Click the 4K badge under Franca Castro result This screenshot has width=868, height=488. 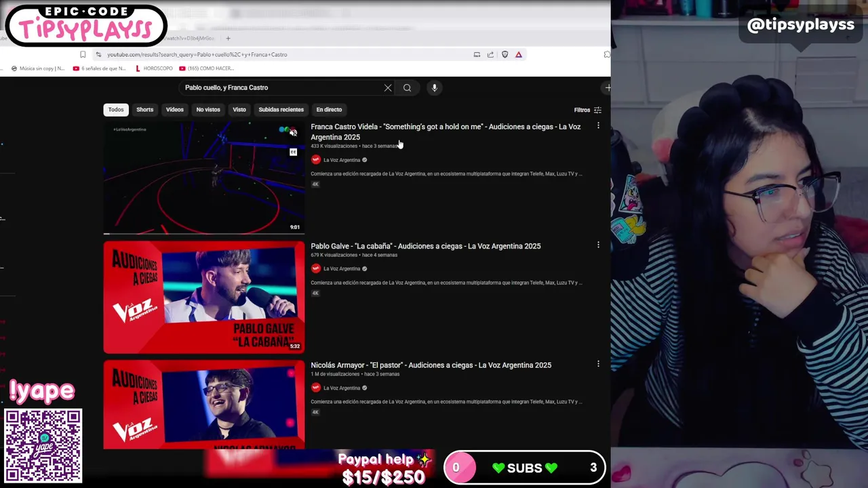coord(315,184)
